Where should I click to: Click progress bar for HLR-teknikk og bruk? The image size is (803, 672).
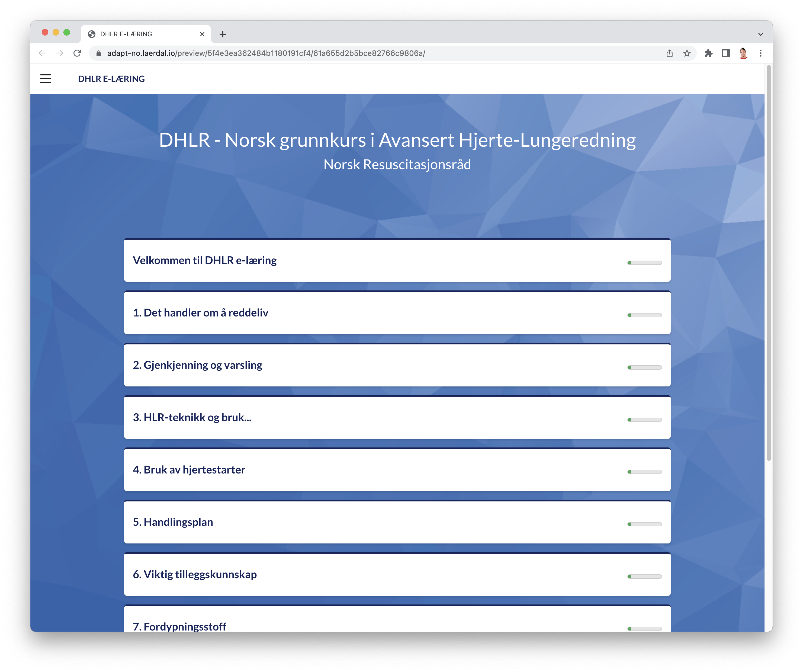[x=645, y=420]
